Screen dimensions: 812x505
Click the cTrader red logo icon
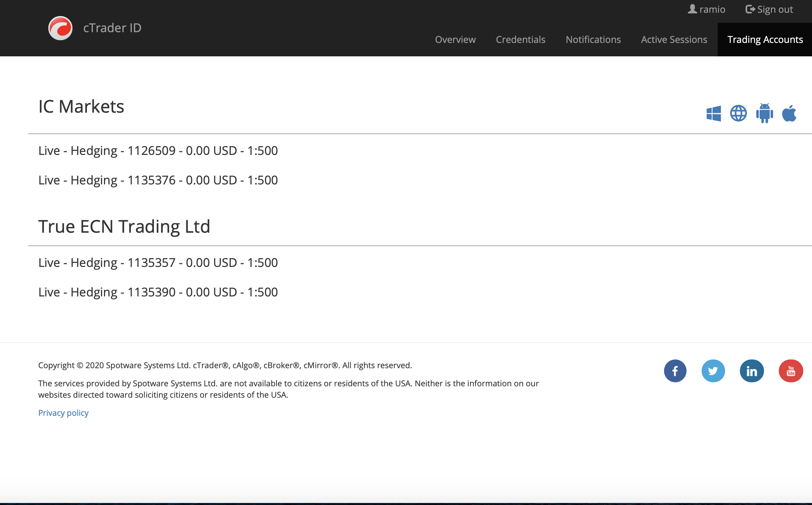coord(60,28)
